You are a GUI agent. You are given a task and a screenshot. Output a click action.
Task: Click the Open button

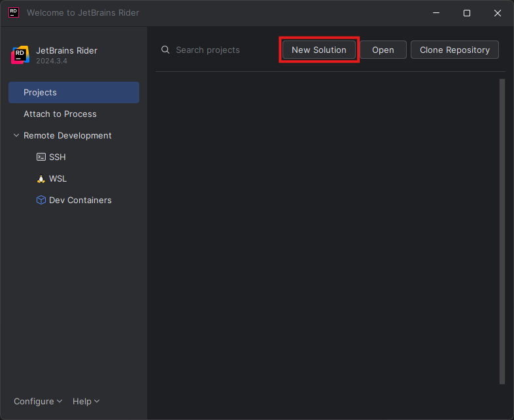(383, 50)
